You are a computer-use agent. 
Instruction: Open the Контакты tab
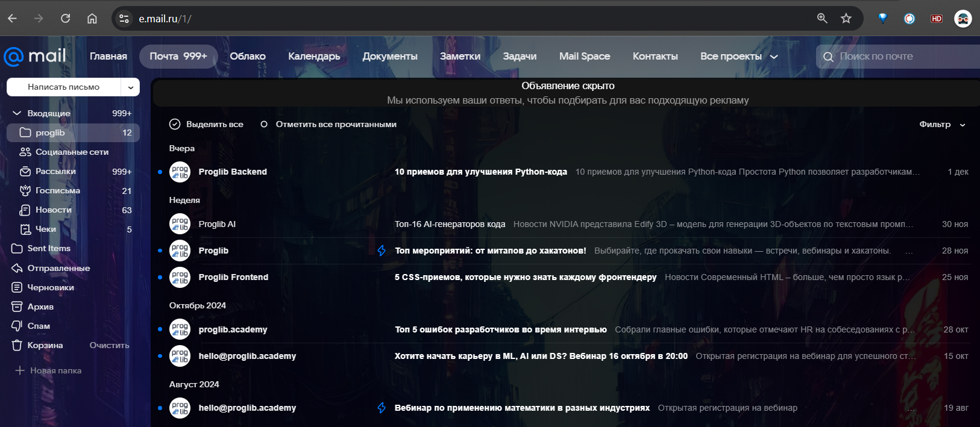655,56
